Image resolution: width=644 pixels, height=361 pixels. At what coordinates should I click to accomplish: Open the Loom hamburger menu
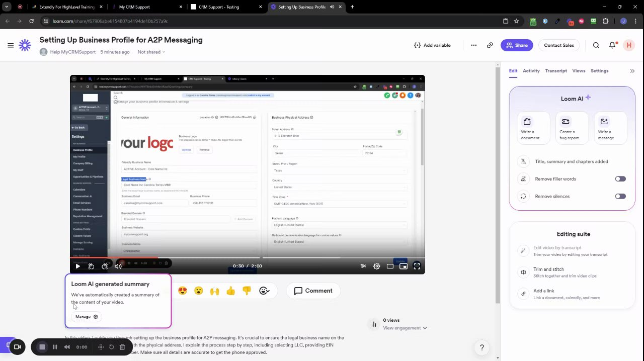click(x=11, y=45)
